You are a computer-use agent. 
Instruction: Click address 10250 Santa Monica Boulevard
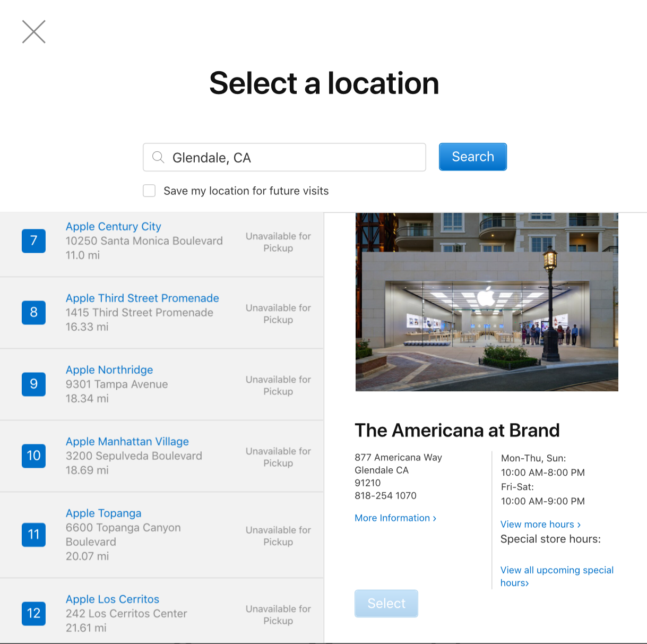144,241
